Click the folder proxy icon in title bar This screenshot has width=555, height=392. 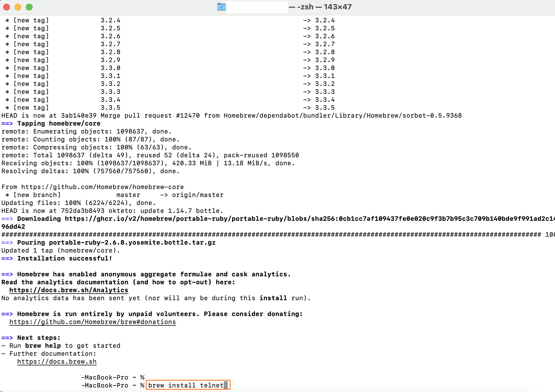(x=221, y=7)
